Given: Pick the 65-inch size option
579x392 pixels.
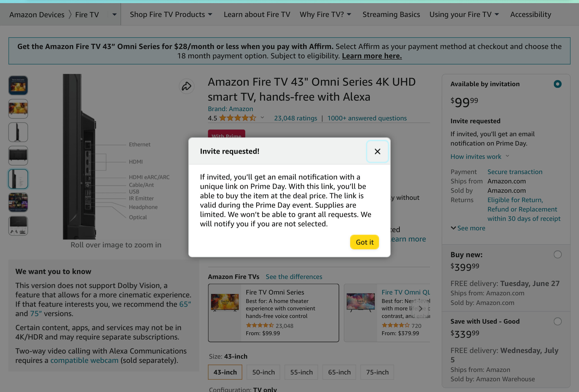Looking at the screenshot, I should click(x=339, y=372).
